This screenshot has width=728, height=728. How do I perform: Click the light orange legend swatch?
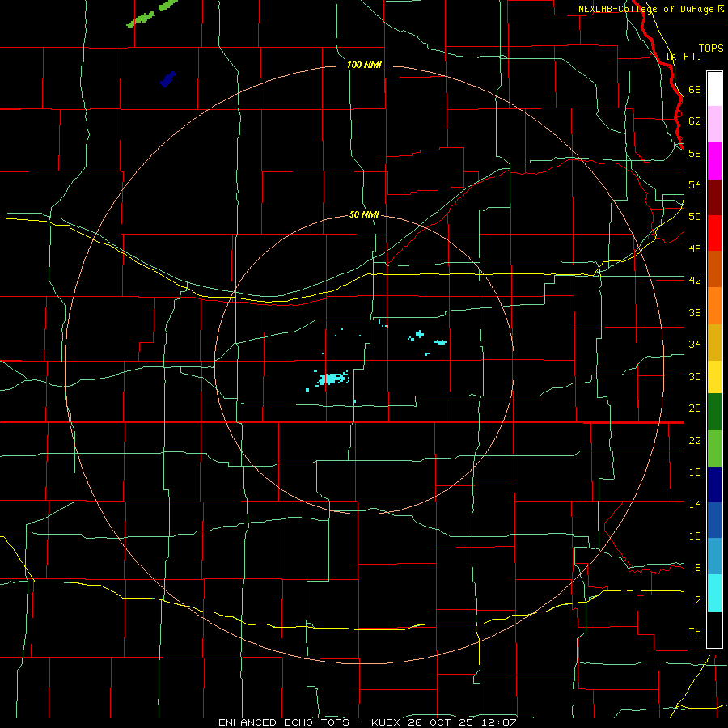[714, 306]
